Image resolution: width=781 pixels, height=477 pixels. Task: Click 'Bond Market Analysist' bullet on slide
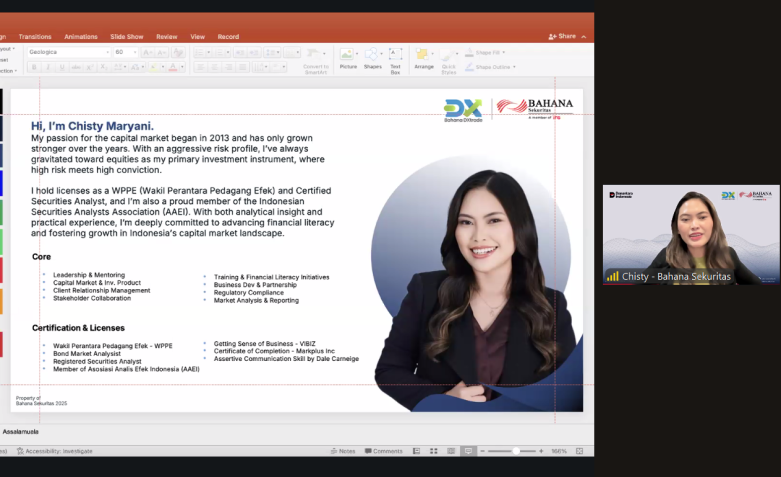click(x=87, y=354)
